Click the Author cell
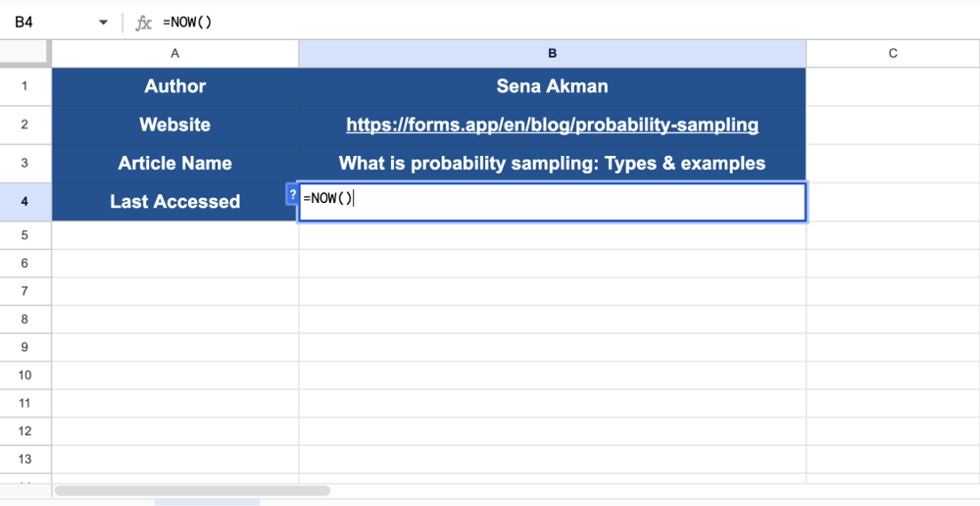The height and width of the screenshot is (506, 980). pos(174,86)
